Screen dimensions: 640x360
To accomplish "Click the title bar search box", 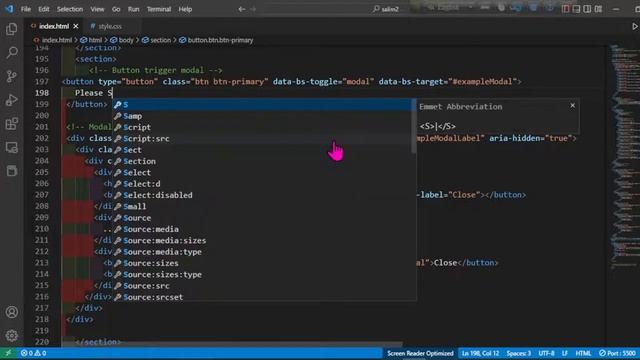I will [386, 9].
